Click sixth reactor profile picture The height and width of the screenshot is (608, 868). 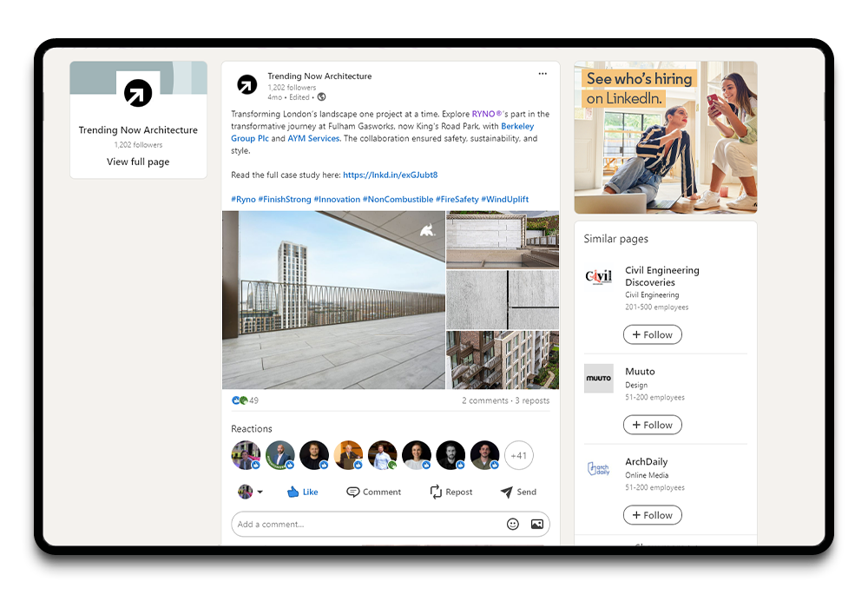417,455
